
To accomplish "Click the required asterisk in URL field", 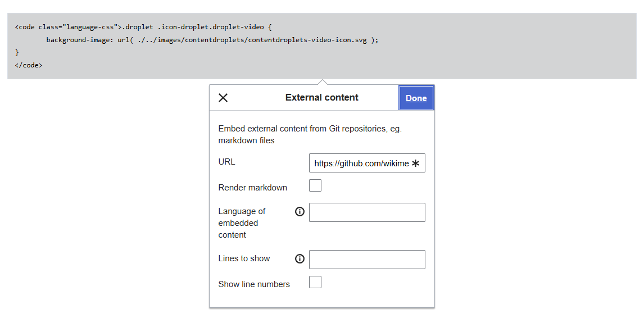I will (415, 163).
